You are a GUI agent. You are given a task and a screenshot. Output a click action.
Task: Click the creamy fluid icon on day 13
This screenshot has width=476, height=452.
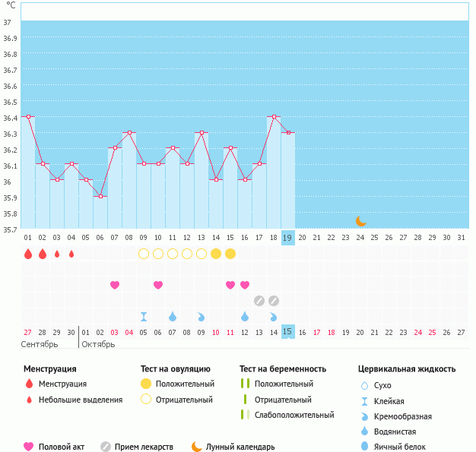[x=202, y=316]
